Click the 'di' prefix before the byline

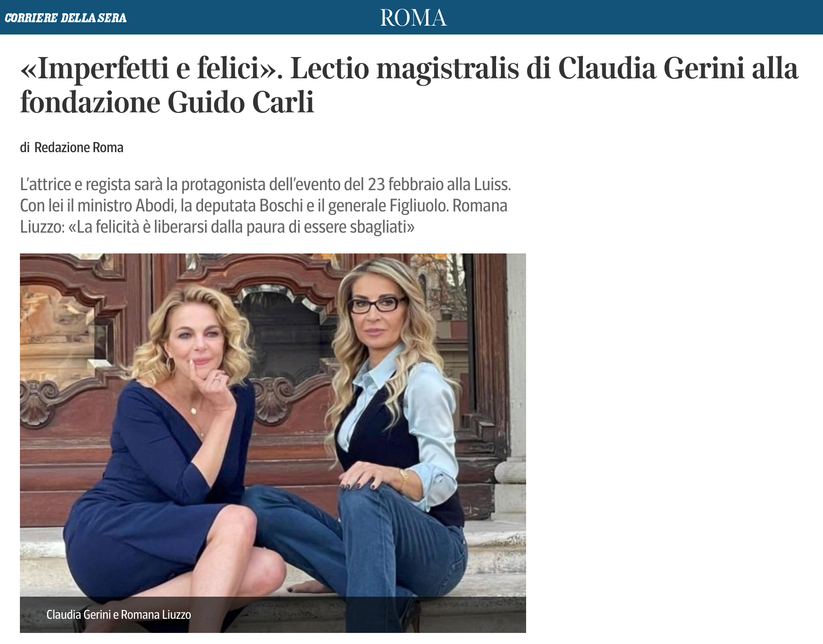point(25,147)
